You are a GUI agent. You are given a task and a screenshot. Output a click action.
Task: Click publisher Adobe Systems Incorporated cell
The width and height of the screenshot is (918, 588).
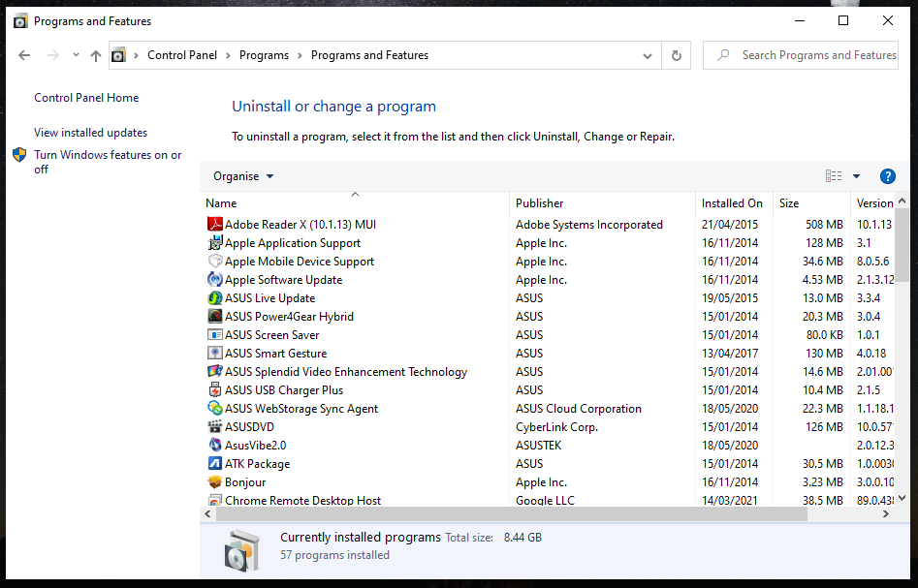[x=589, y=225]
